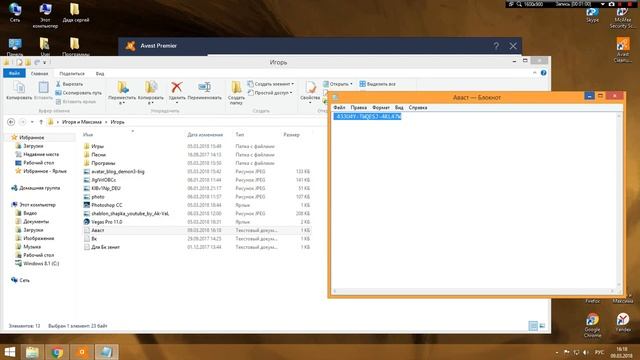Image resolution: width=640 pixels, height=360 pixels.
Task: Switch to the Главная ribbon tab
Action: [39, 73]
